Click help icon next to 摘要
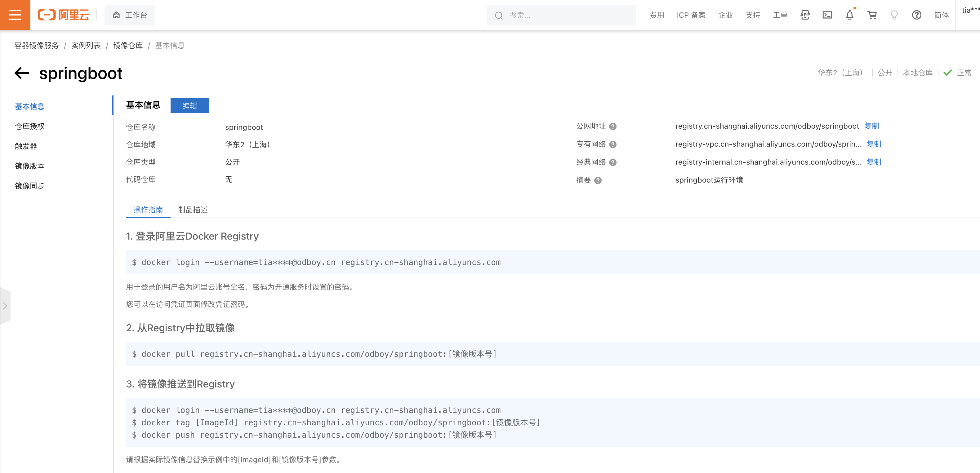The image size is (980, 473). coord(598,181)
